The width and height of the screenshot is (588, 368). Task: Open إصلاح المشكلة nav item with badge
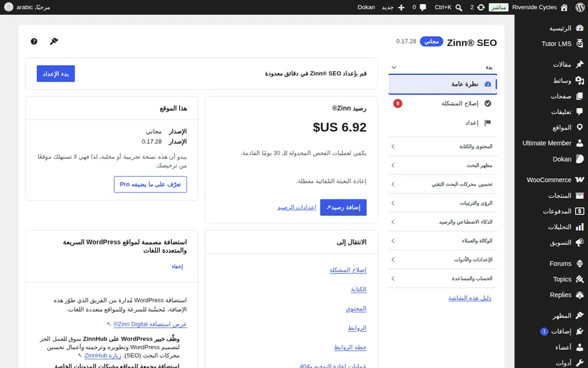click(x=442, y=103)
